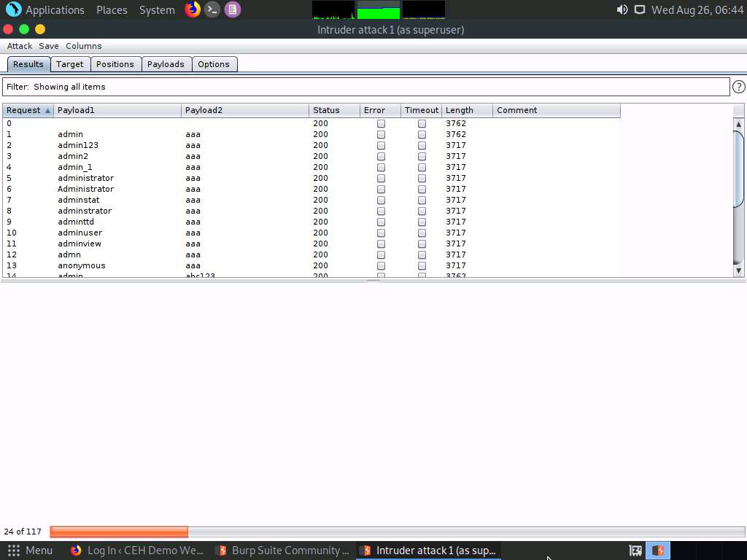Viewport: 747px width, 560px height.
Task: Click the scrollbar down arrow in results list
Action: click(x=739, y=271)
